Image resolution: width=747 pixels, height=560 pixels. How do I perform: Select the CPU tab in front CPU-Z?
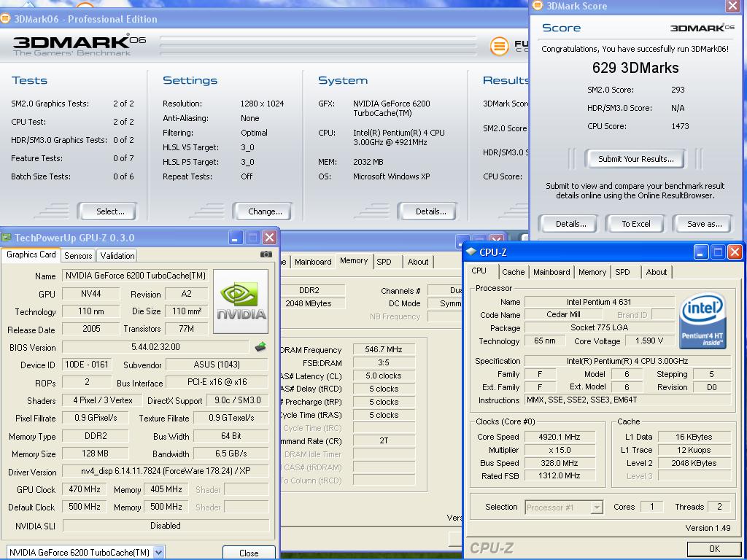click(479, 271)
